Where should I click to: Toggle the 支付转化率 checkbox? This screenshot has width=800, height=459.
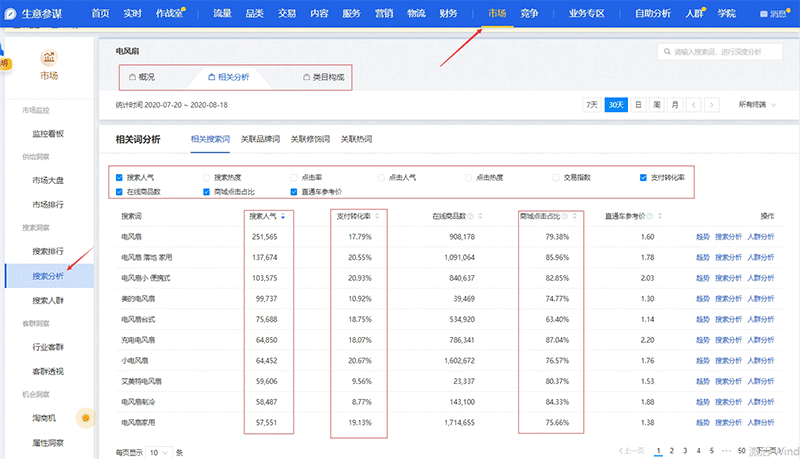coord(644,177)
